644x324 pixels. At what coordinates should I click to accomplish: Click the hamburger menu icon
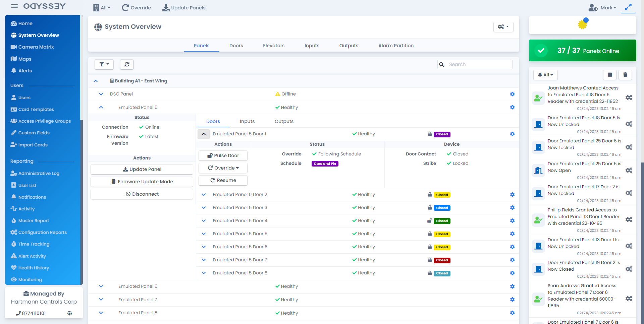pyautogui.click(x=14, y=6)
